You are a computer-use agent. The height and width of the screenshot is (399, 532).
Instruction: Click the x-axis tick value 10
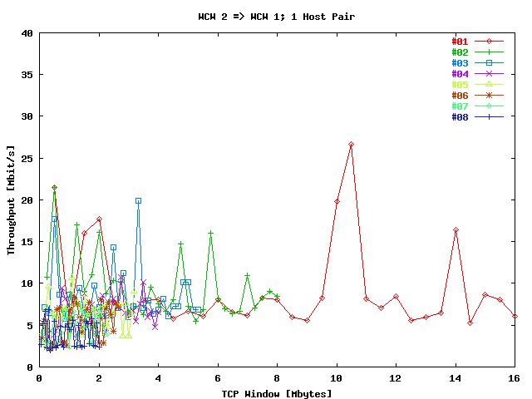coord(336,378)
